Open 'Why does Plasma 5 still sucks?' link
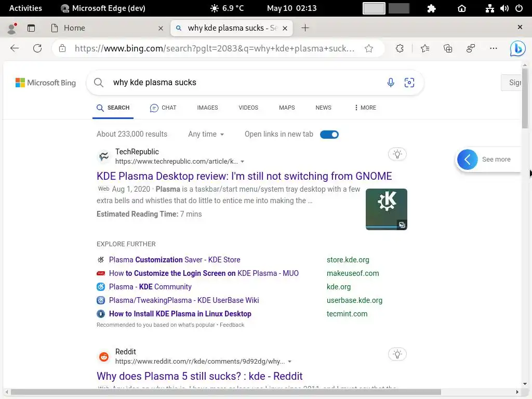 (x=199, y=376)
